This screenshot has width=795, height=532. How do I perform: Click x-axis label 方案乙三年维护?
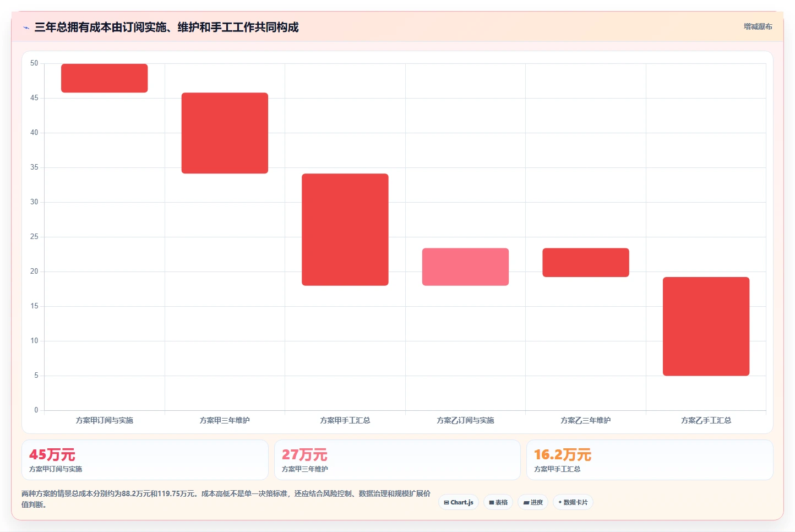click(586, 420)
